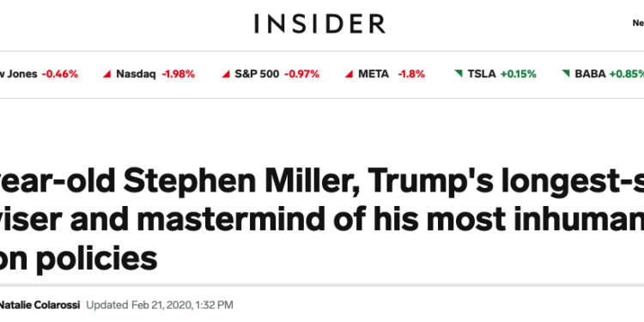
Task: Open the BABA stock ticker
Action: point(590,74)
